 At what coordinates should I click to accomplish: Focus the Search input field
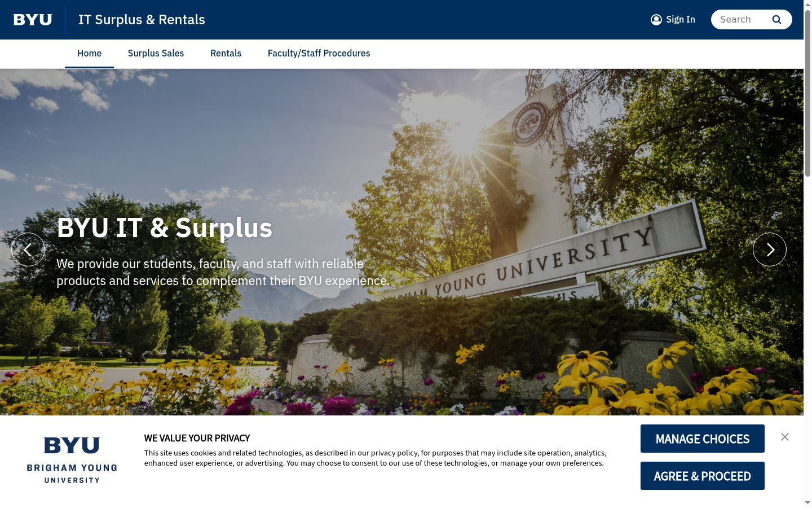742,20
